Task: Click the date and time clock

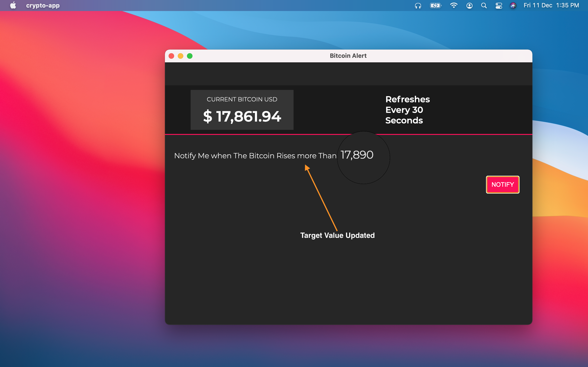Action: 551,5
